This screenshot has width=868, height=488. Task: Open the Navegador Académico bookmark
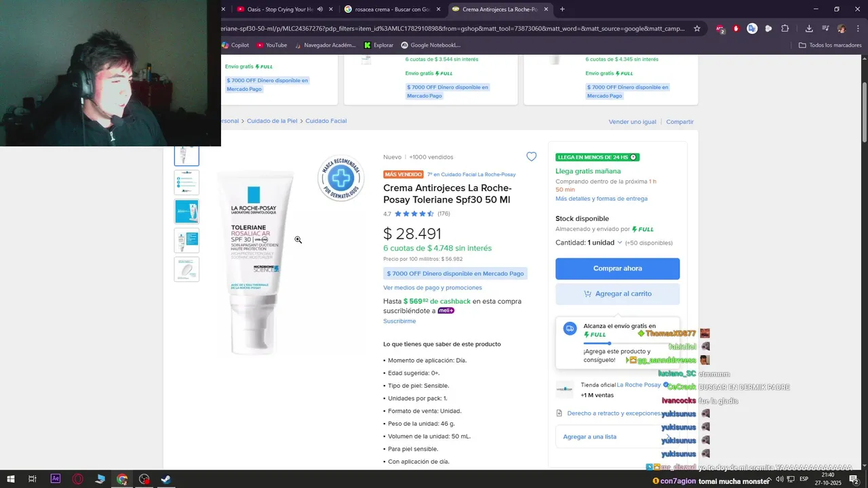[x=324, y=45]
